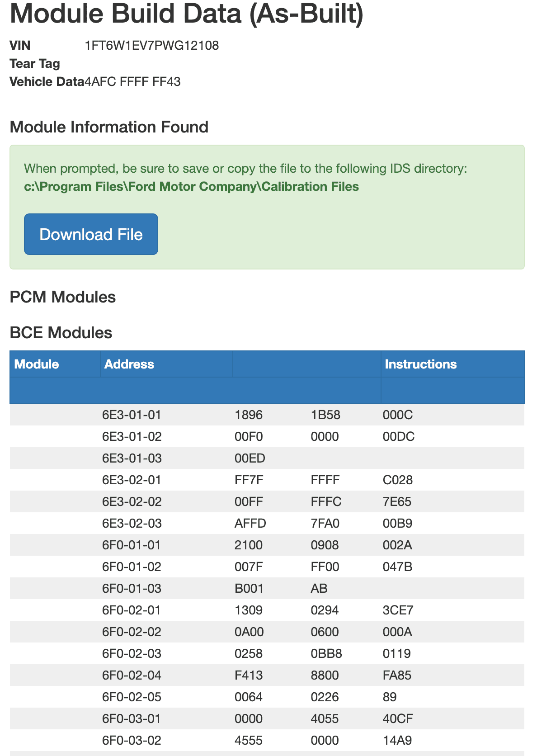
Task: Click the Address column header
Action: (129, 364)
